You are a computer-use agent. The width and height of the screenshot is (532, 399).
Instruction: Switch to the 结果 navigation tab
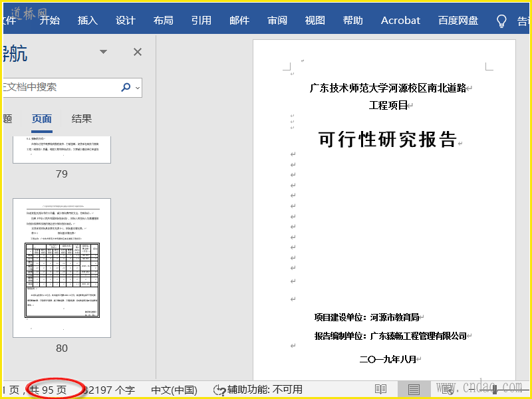pos(81,119)
